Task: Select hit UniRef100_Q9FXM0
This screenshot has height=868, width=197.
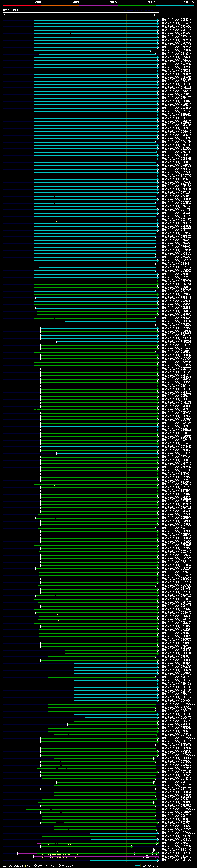Action: coord(176,71)
